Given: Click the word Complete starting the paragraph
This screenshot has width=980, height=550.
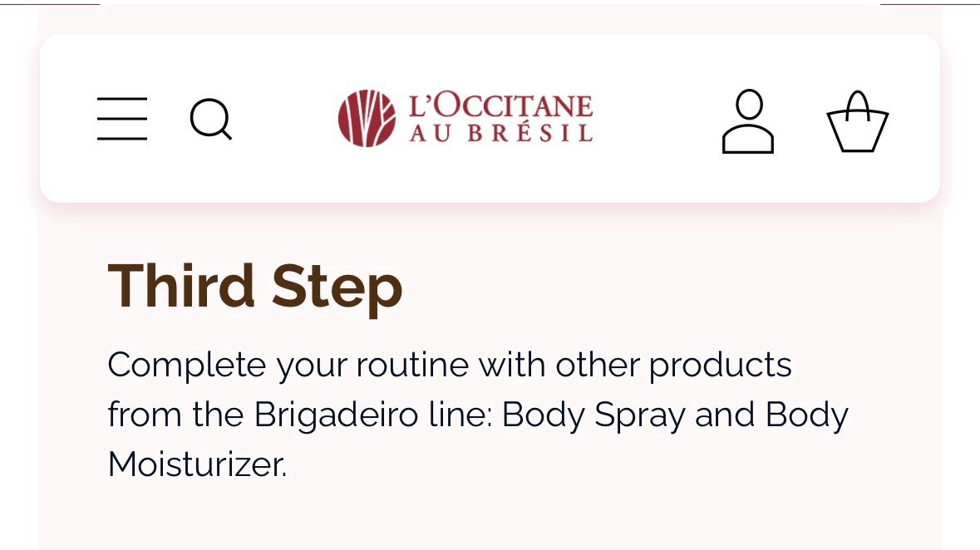Looking at the screenshot, I should click(186, 365).
